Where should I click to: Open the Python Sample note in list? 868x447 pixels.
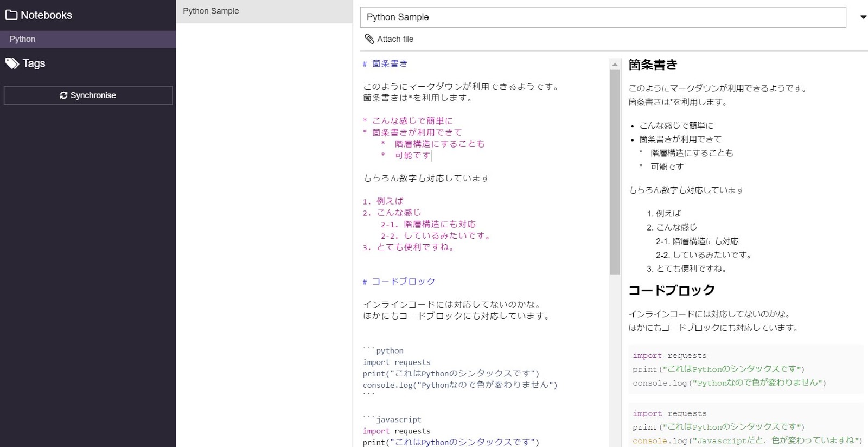(x=264, y=11)
